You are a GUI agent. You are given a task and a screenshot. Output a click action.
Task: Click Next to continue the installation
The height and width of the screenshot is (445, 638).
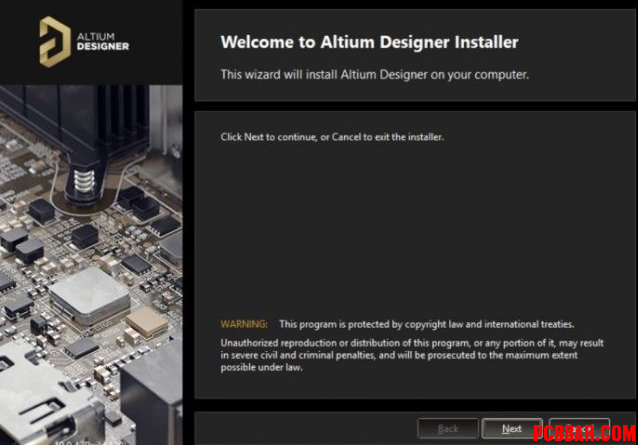(512, 429)
